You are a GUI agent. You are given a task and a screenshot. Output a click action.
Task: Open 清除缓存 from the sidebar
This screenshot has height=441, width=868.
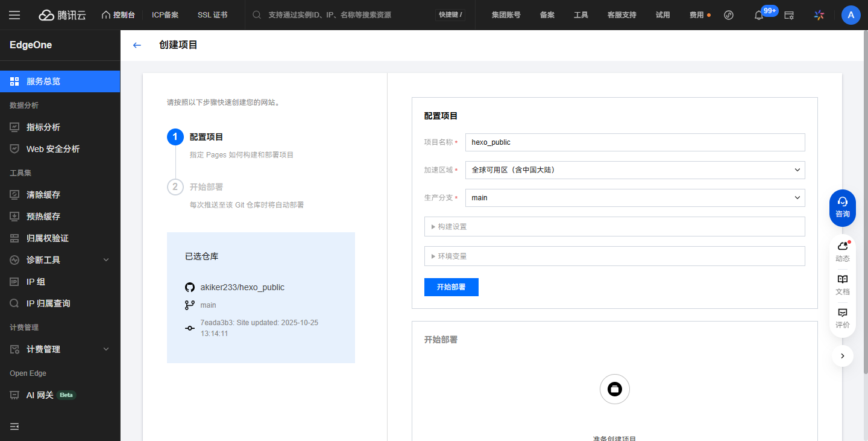tap(43, 195)
